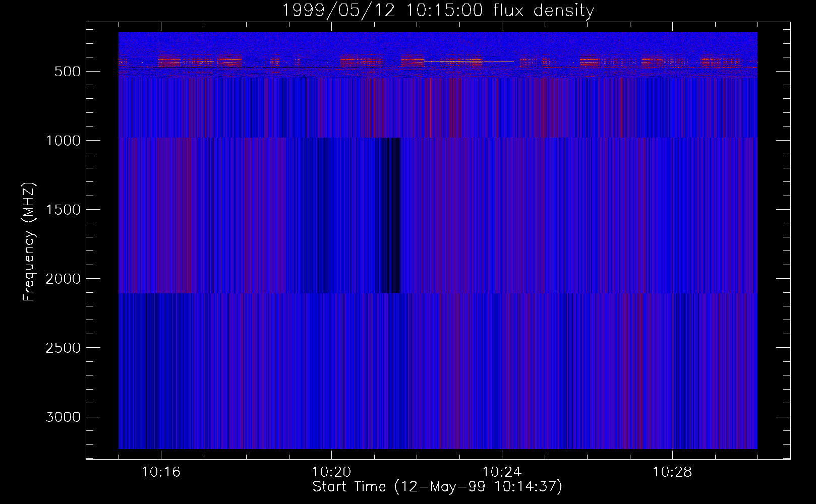Click the 2500 frequency tick label
Image resolution: width=816 pixels, height=504 pixels.
point(63,348)
